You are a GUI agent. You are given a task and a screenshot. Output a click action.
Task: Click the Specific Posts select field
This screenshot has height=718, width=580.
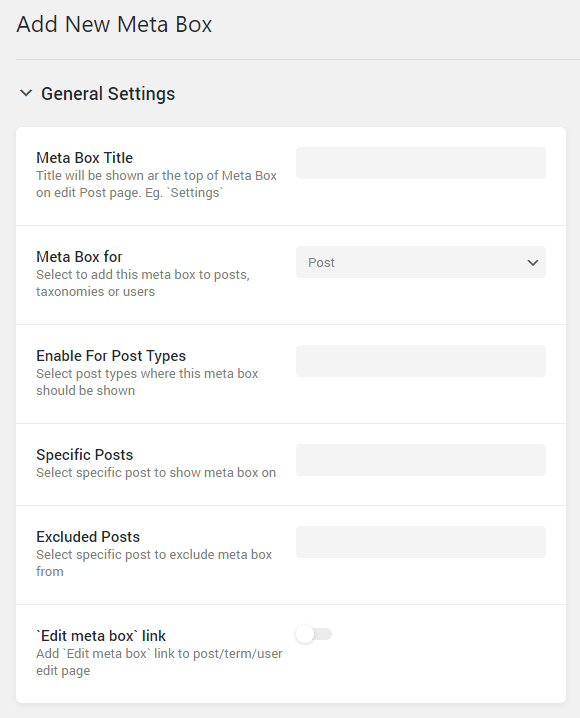pyautogui.click(x=421, y=460)
